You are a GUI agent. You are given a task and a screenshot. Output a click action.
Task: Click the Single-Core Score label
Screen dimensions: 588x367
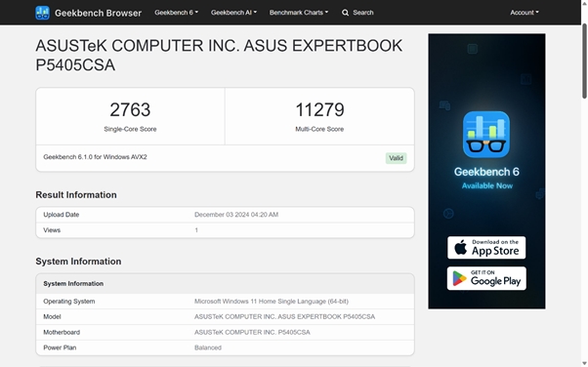[130, 129]
